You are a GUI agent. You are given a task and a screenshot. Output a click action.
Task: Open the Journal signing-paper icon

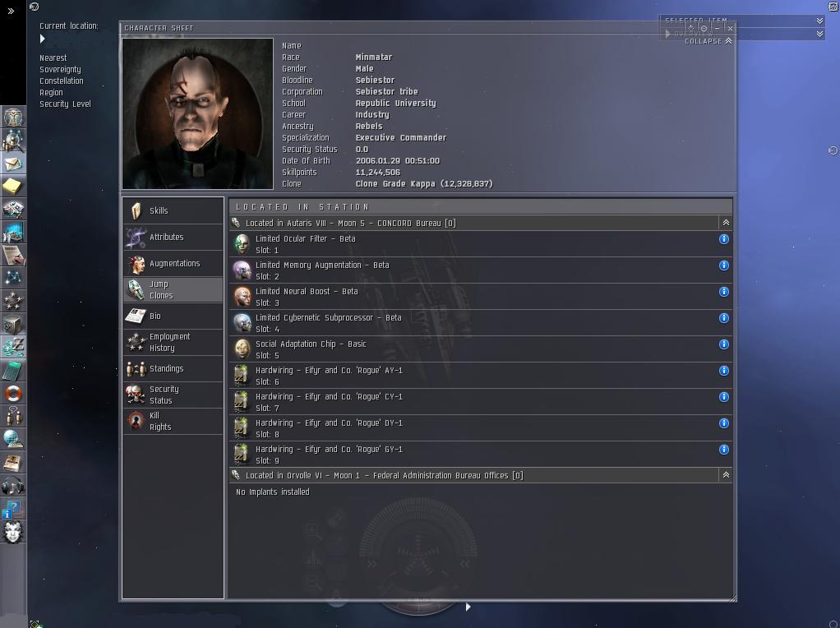coord(13,255)
